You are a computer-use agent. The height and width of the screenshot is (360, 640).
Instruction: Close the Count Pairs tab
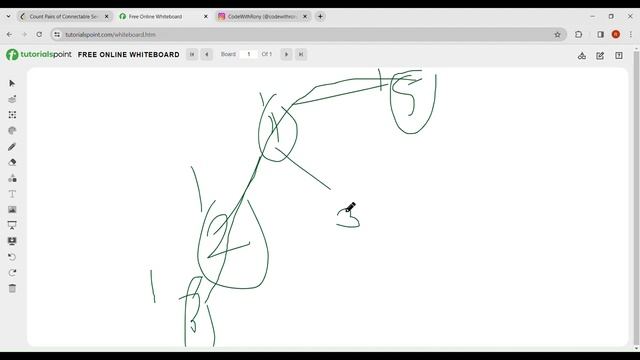pos(107,16)
